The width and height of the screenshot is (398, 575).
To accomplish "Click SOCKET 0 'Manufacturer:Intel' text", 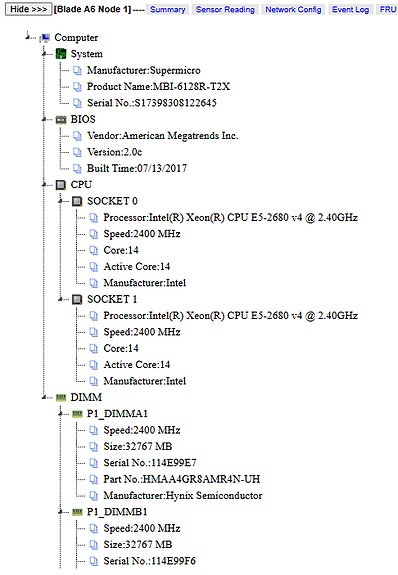I will pos(145,283).
